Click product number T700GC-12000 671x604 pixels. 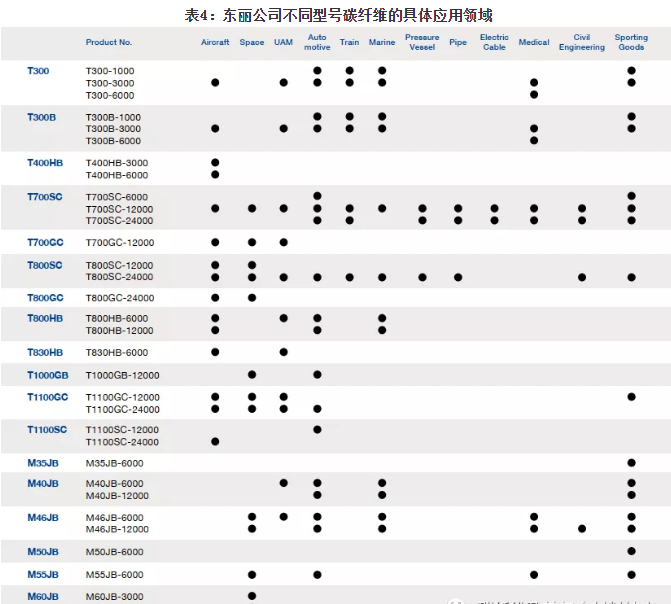(x=120, y=242)
